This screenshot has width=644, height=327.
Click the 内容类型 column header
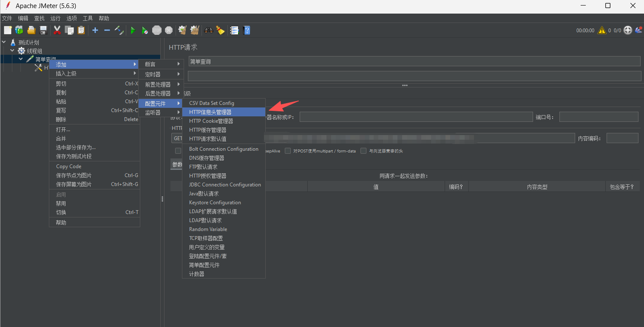click(x=537, y=186)
